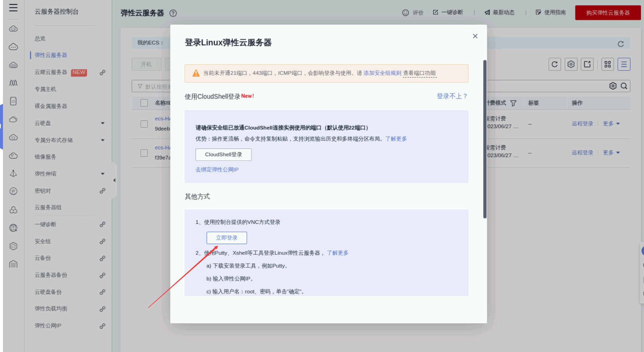Click the smiley 评价 icon
Viewport: 644px width, 352px height.
click(x=406, y=13)
